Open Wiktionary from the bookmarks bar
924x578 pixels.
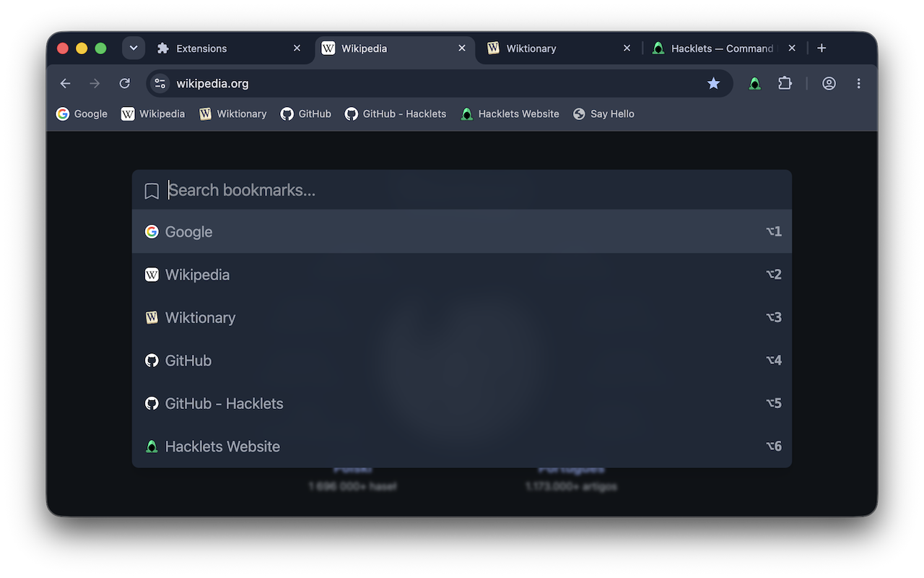(x=233, y=114)
